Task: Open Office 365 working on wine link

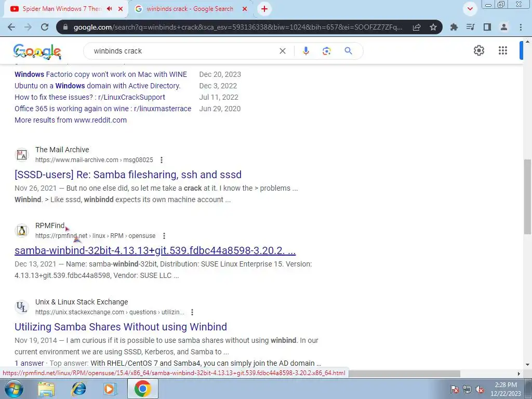Action: tap(103, 109)
